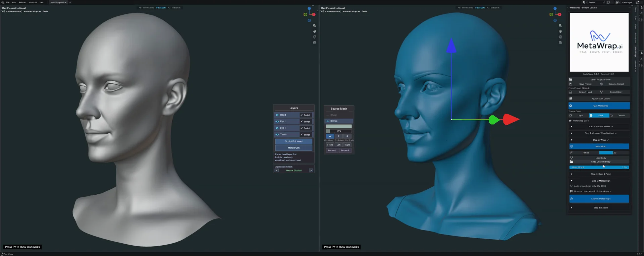Toggle camera view icon in right viewport
The height and width of the screenshot is (256, 644).
point(560,37)
